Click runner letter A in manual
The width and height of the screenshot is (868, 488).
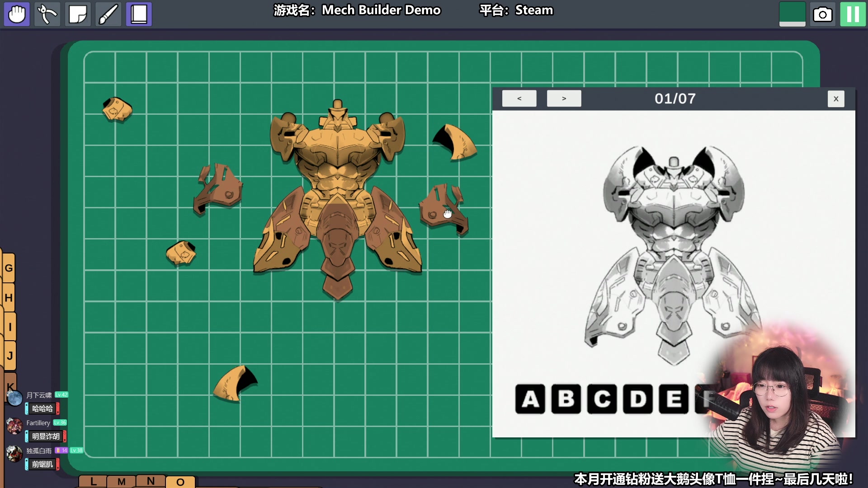pyautogui.click(x=530, y=399)
